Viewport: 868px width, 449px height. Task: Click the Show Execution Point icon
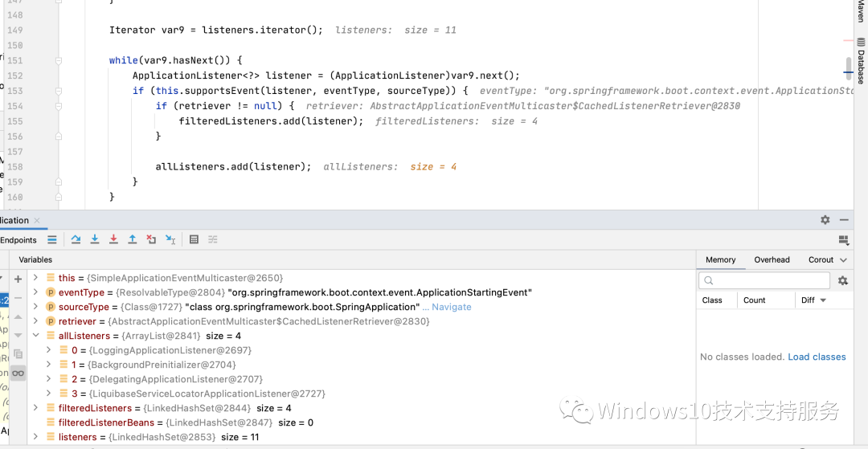coord(51,239)
